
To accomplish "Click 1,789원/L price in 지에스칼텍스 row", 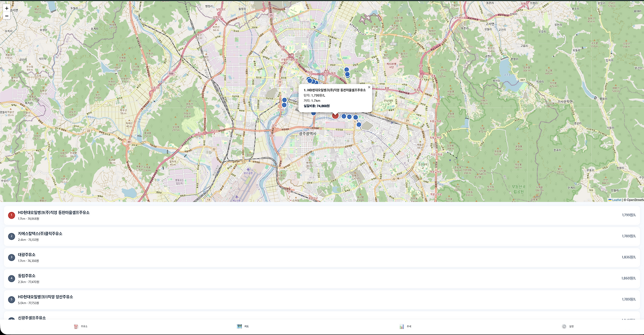I will click(x=629, y=236).
